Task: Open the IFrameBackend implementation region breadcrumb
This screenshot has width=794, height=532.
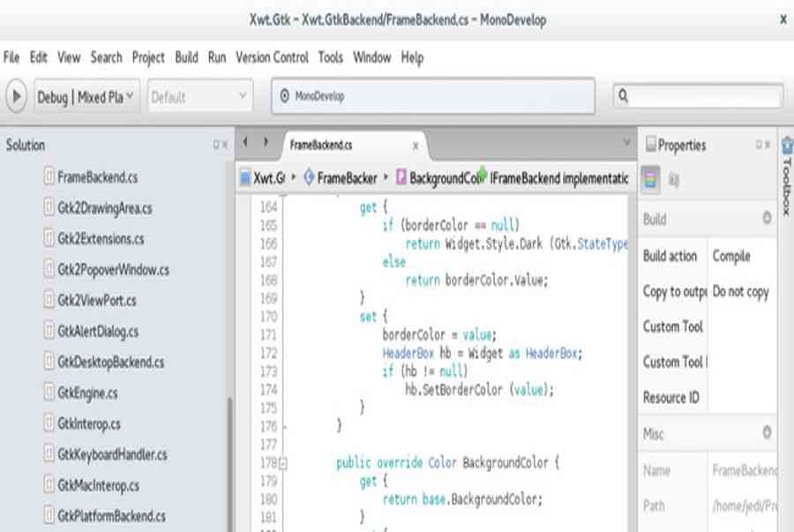Action: point(554,177)
